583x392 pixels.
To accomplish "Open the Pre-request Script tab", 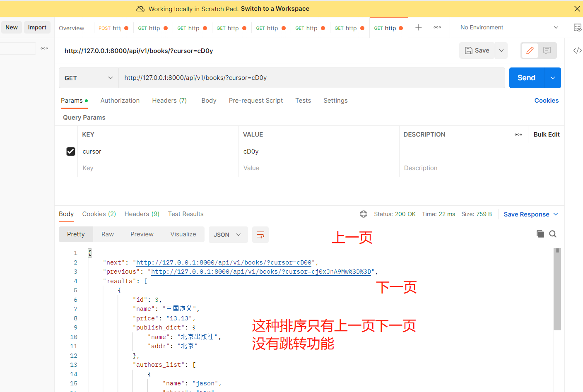I will click(256, 101).
